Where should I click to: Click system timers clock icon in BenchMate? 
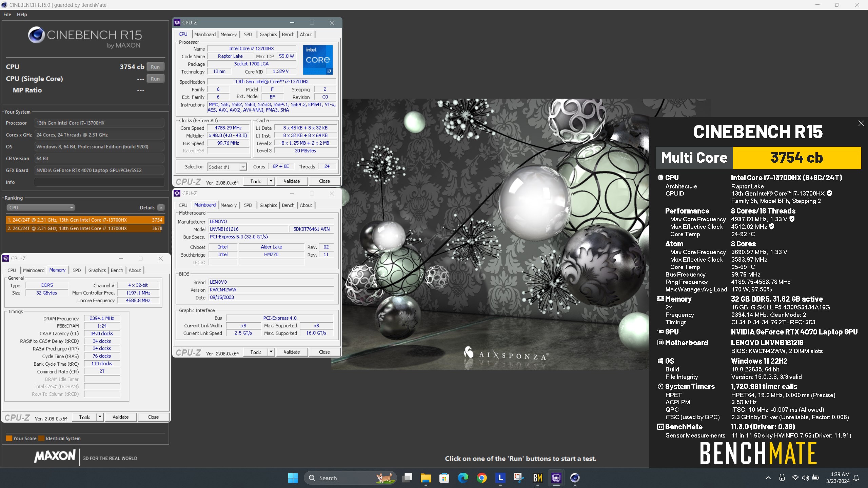(660, 386)
